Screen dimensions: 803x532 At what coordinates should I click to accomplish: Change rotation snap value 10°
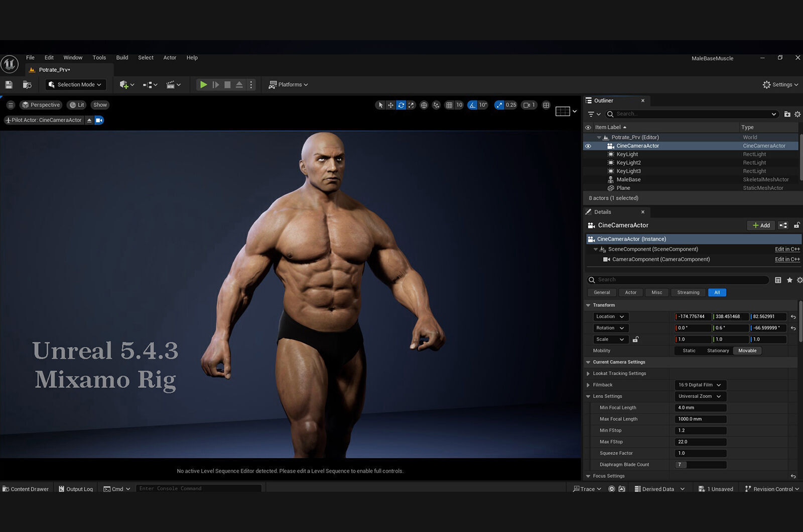click(483, 105)
